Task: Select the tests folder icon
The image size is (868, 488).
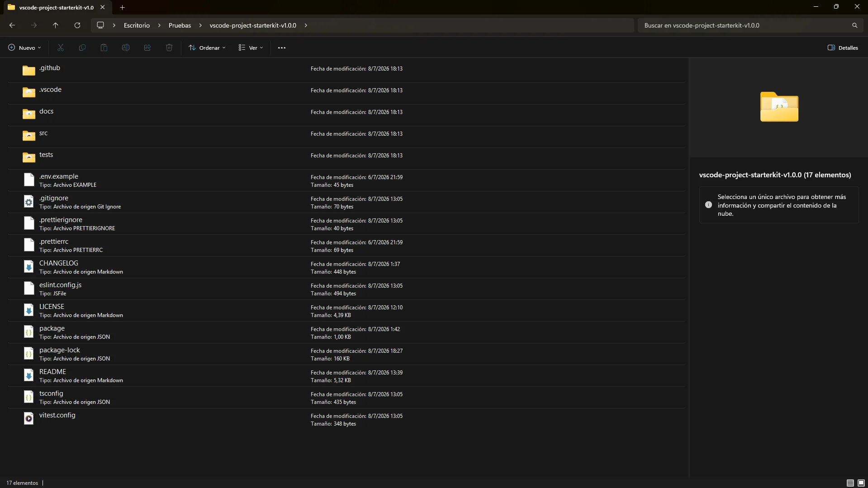Action: (x=29, y=157)
